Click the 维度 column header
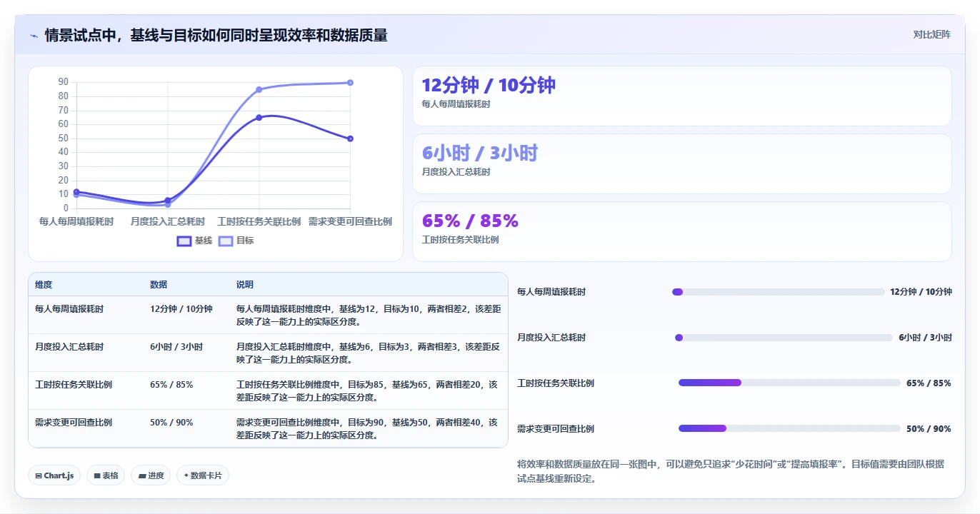 (44, 285)
